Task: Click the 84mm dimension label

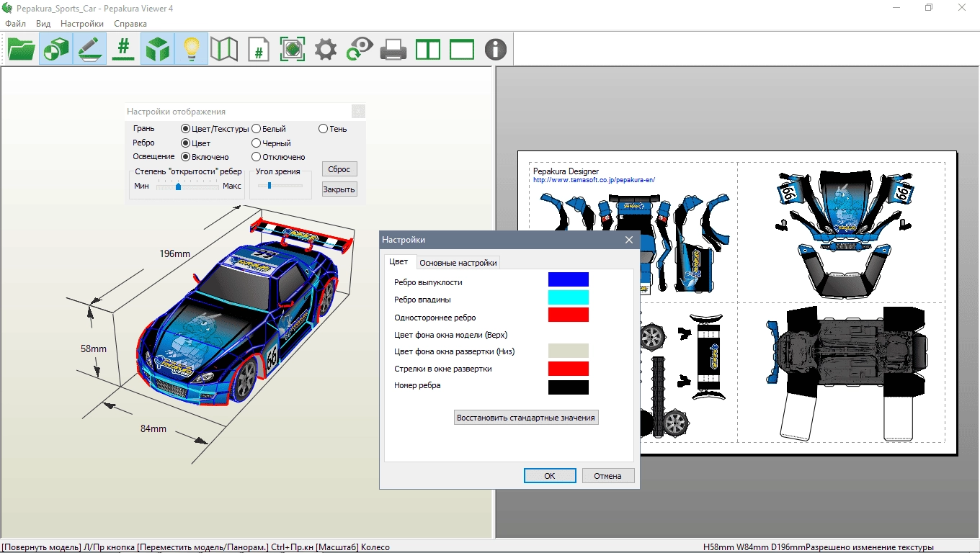Action: pos(153,428)
